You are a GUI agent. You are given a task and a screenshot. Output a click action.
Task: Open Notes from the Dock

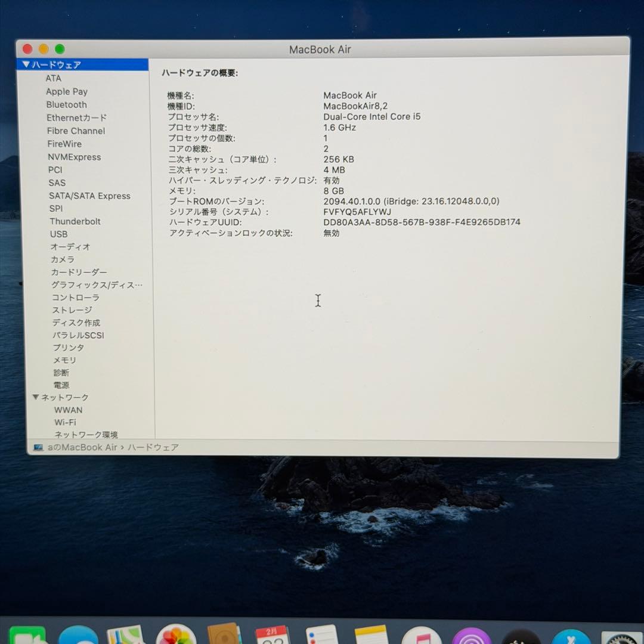tap(371, 635)
